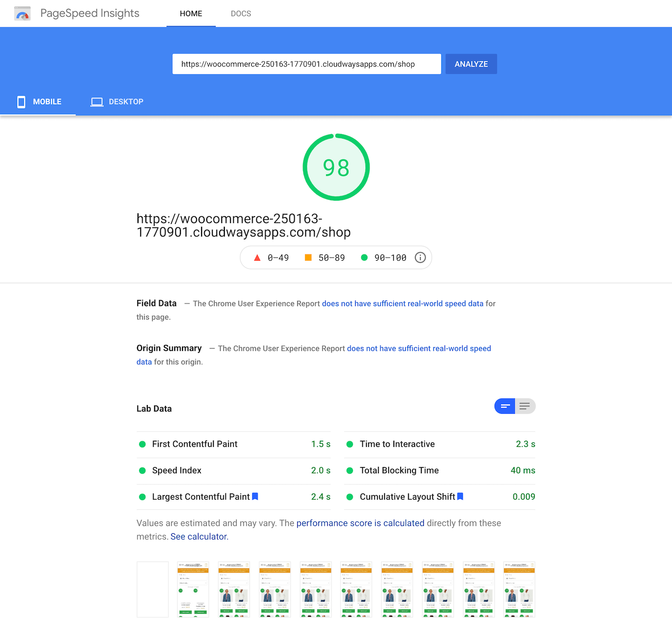Image resolution: width=672 pixels, height=631 pixels.
Task: Click the PageSpeed Insights logo icon
Action: pyautogui.click(x=22, y=13)
